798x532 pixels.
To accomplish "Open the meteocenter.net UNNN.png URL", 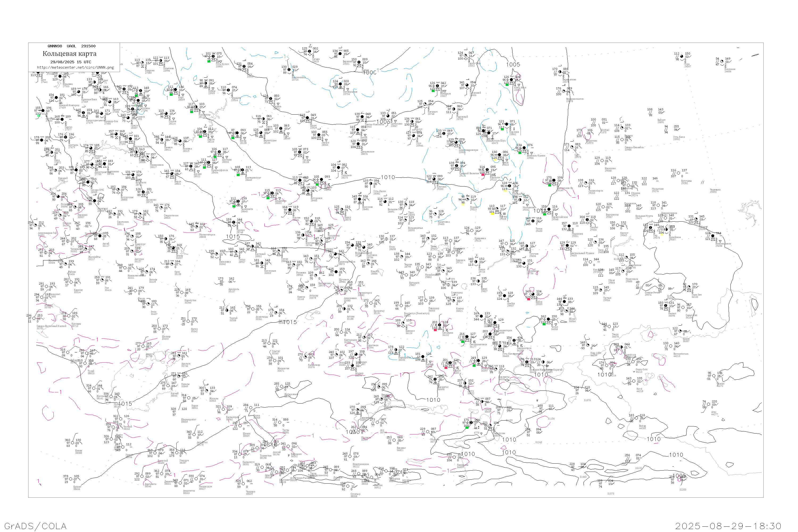I will 75,68.
